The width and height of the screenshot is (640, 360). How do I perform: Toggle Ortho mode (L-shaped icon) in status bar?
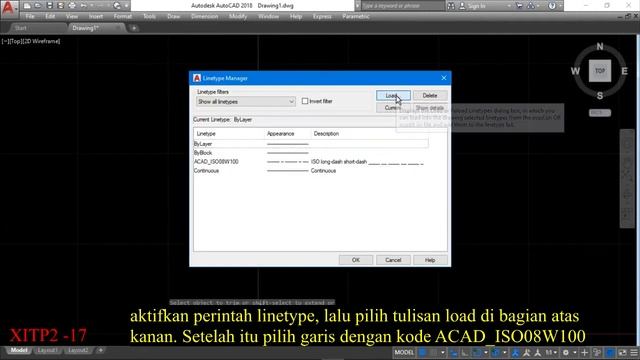click(464, 352)
